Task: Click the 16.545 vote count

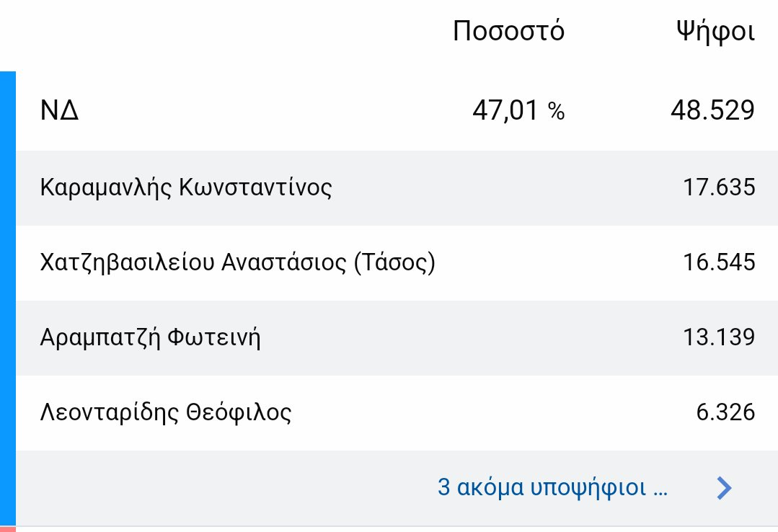Action: 719,263
